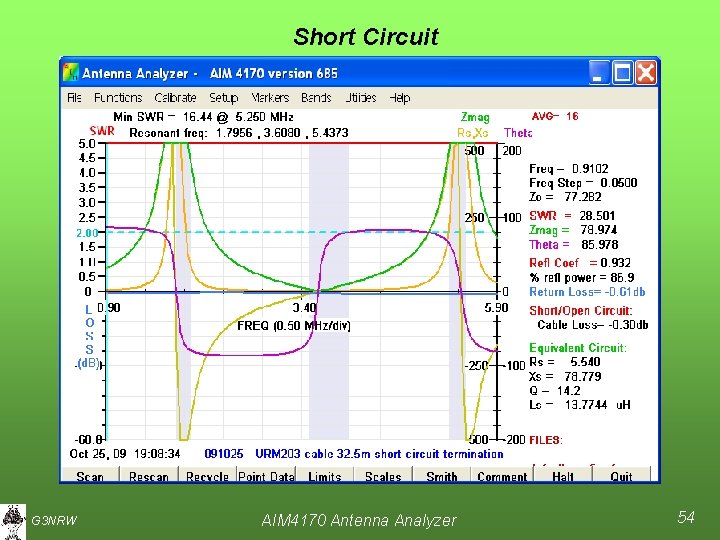The height and width of the screenshot is (540, 720).
Task: Click the Halt button
Action: [x=563, y=475]
